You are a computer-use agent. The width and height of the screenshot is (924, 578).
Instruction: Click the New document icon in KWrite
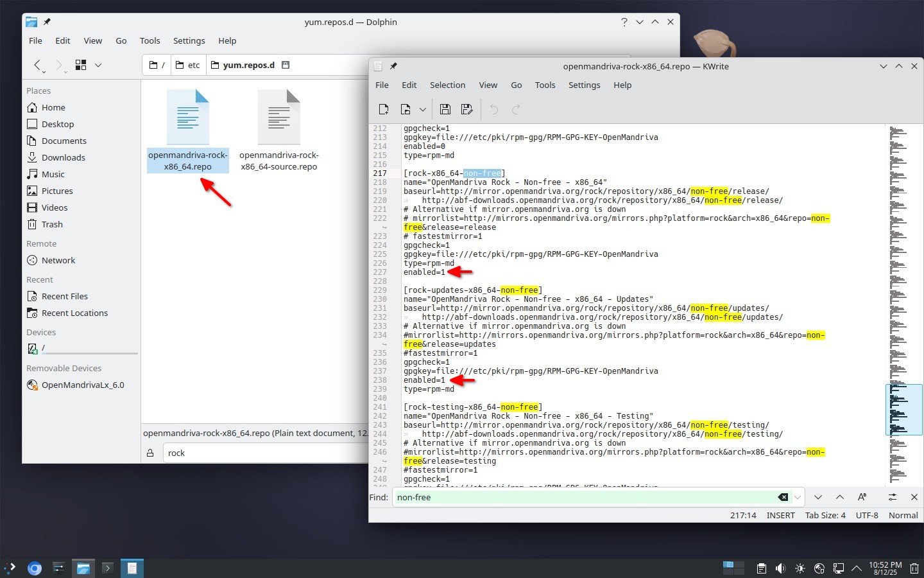coord(384,109)
